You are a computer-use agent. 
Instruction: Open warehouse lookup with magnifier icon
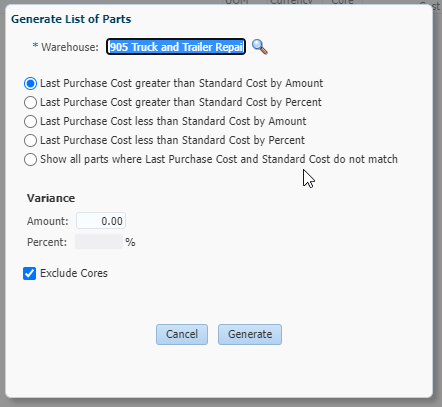[259, 47]
